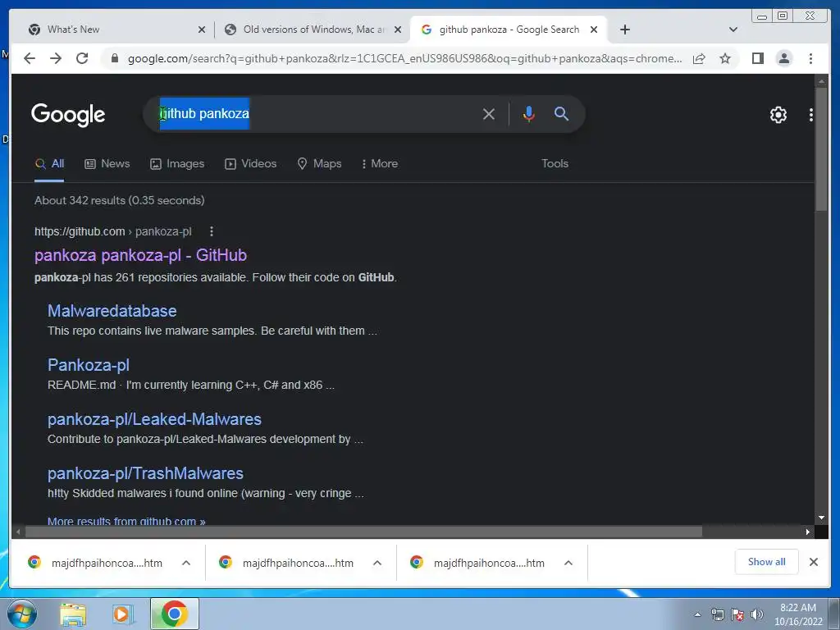Screen dimensions: 840x630
Task: Open first majdfhpaihoncoa htm download
Action: coord(95,563)
